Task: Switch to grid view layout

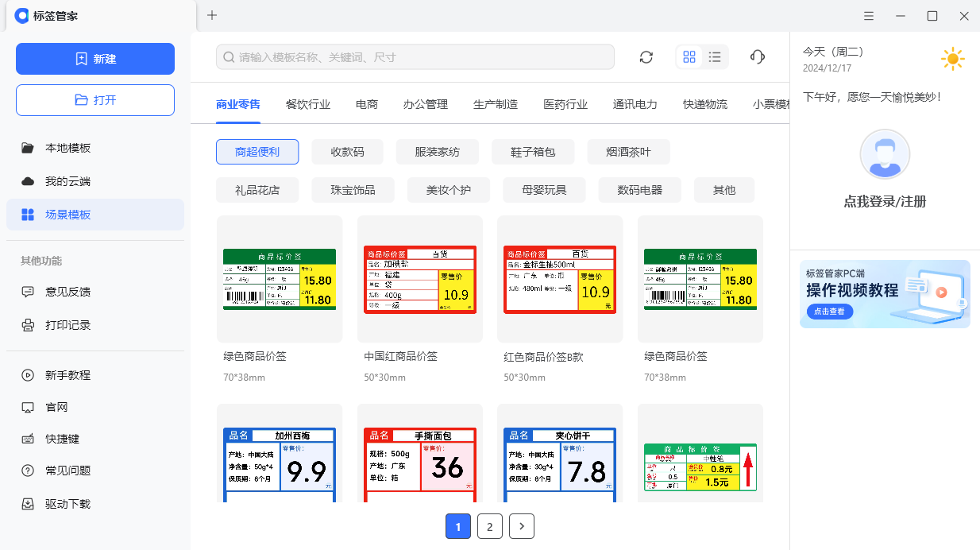Action: point(689,57)
